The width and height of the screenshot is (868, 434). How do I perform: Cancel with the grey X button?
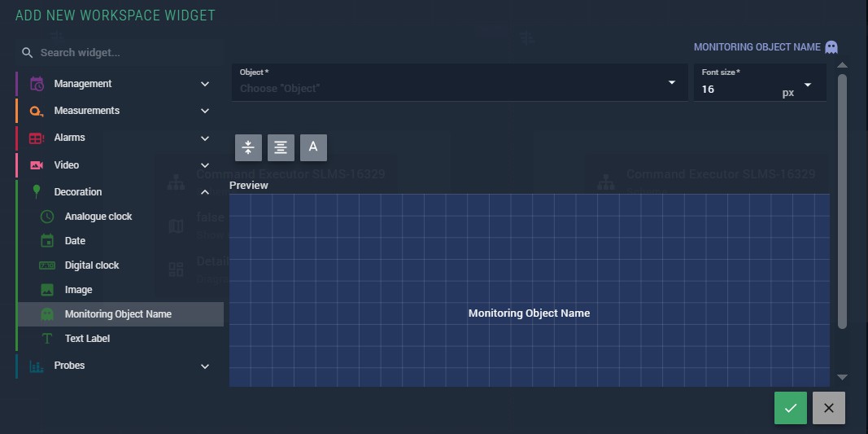828,408
